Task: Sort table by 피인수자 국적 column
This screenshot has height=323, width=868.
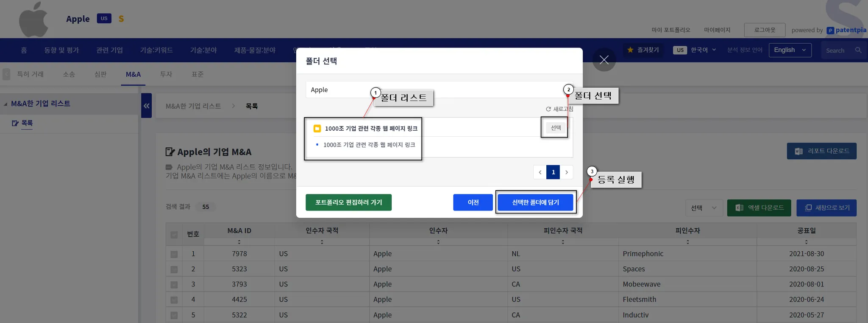Action: coord(563,242)
